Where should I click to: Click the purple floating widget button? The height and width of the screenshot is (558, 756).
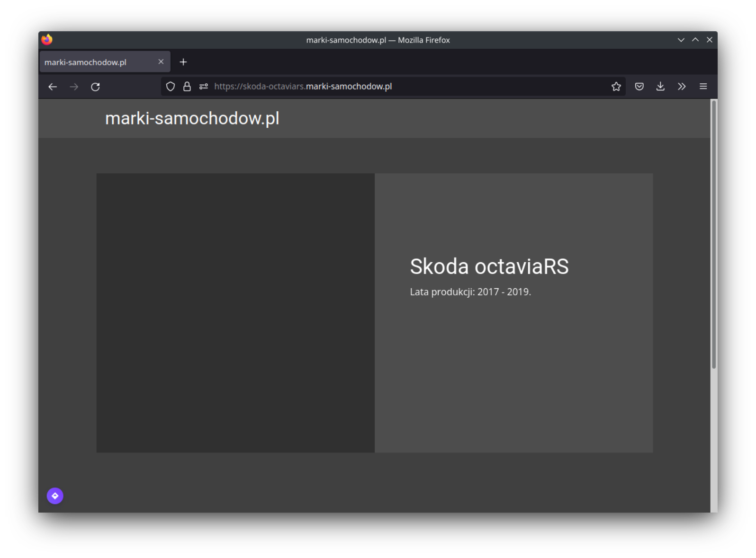click(55, 496)
